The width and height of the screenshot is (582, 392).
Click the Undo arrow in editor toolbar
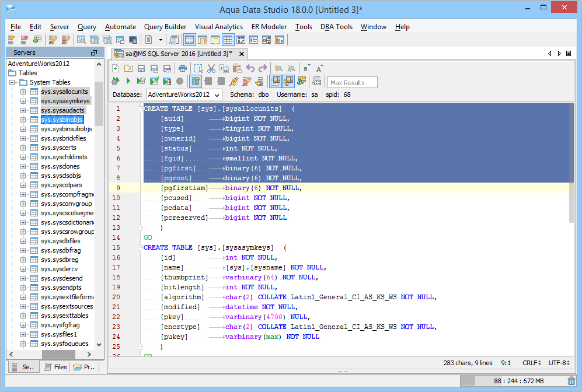[250, 68]
